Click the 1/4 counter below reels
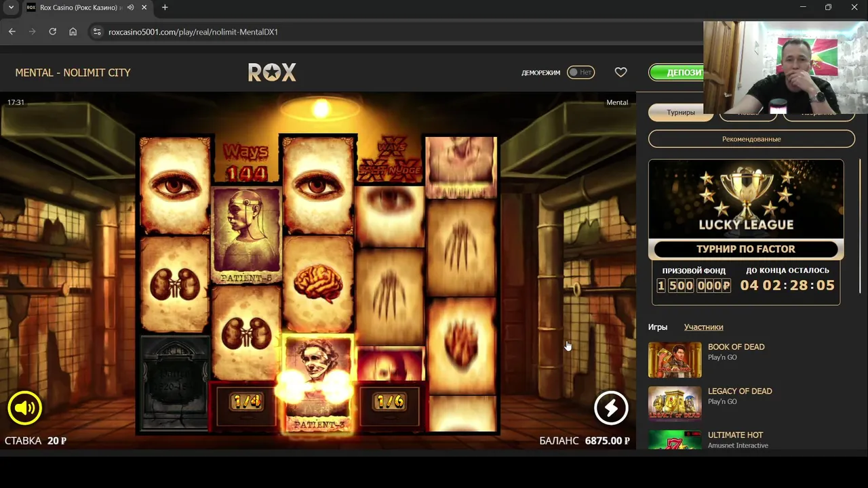This screenshot has width=868, height=488. pyautogui.click(x=246, y=403)
